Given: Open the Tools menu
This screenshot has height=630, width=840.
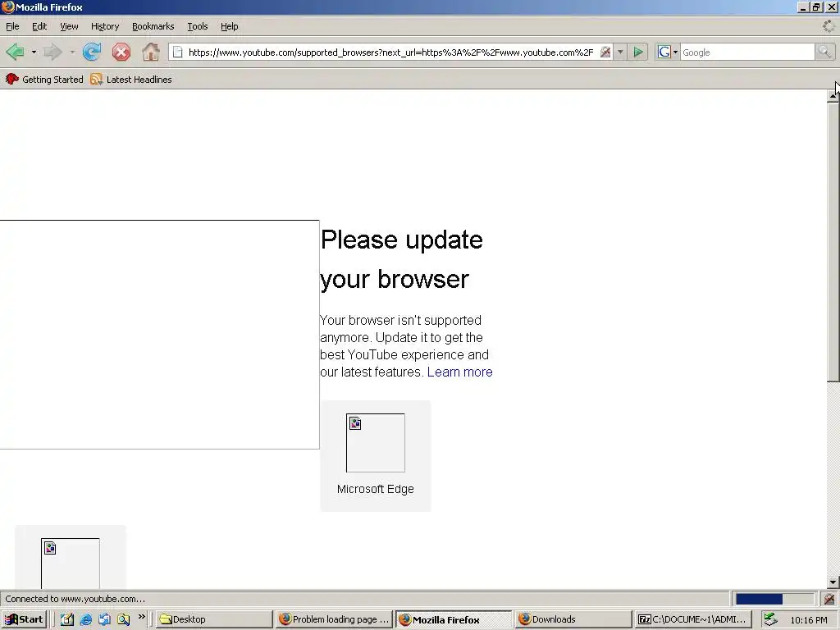Looking at the screenshot, I should click(x=197, y=26).
